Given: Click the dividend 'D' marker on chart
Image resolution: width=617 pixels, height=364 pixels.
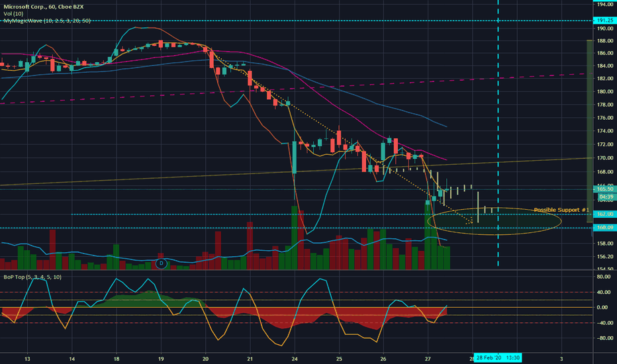Looking at the screenshot, I should [x=162, y=263].
